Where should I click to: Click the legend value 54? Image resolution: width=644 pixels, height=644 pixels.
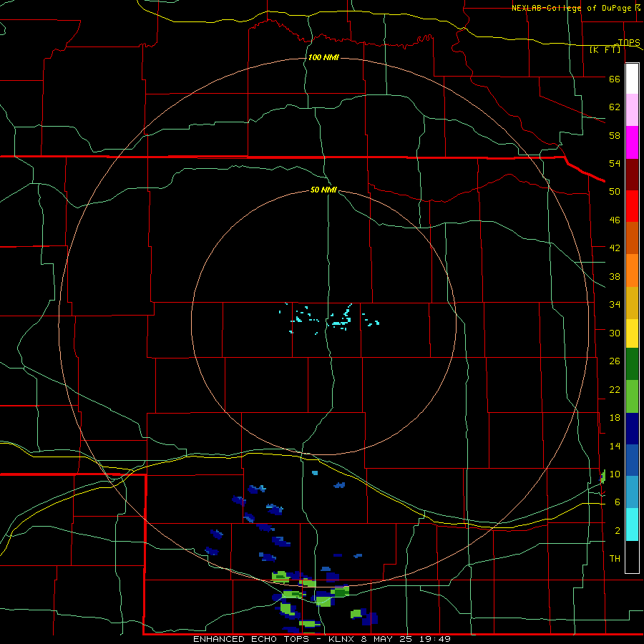615,163
